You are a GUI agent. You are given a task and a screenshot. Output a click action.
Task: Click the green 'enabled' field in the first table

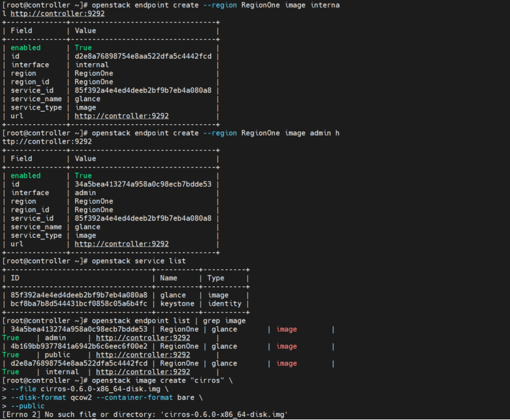click(x=26, y=48)
